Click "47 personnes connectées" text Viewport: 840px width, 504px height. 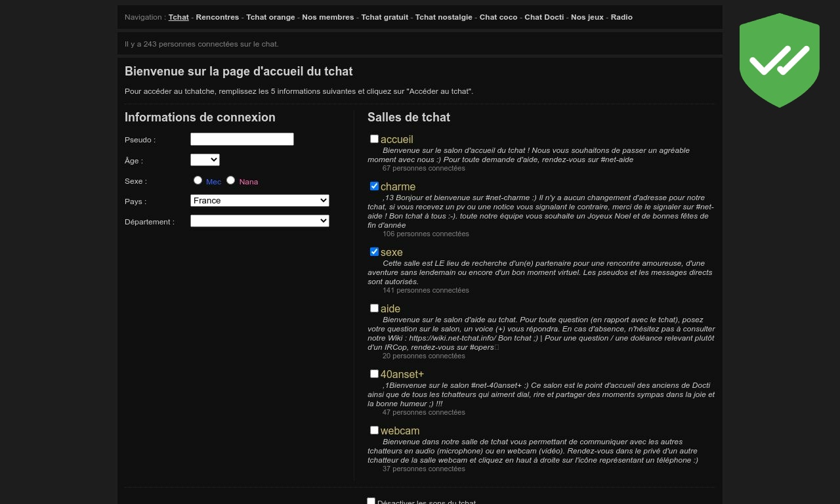424,412
